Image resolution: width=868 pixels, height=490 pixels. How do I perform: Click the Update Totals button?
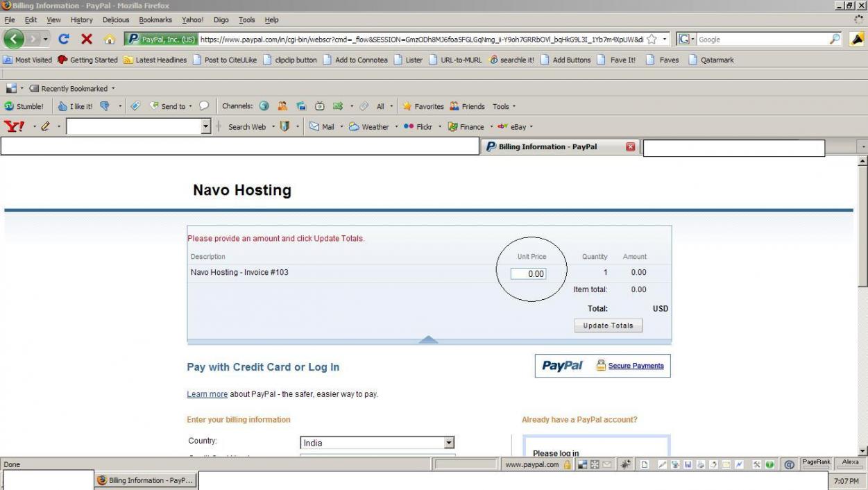[x=609, y=326]
